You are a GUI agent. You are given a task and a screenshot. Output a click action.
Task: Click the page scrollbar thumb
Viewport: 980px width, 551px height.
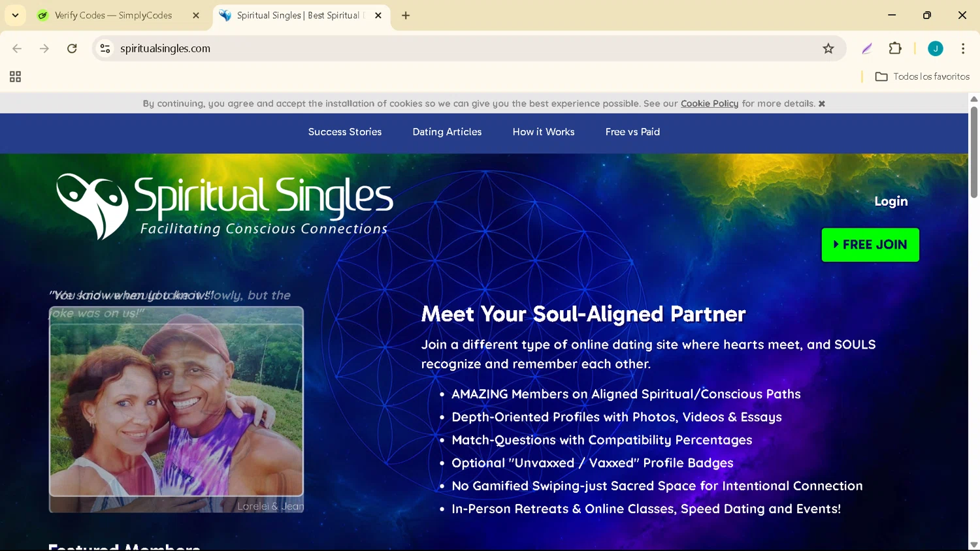974,151
